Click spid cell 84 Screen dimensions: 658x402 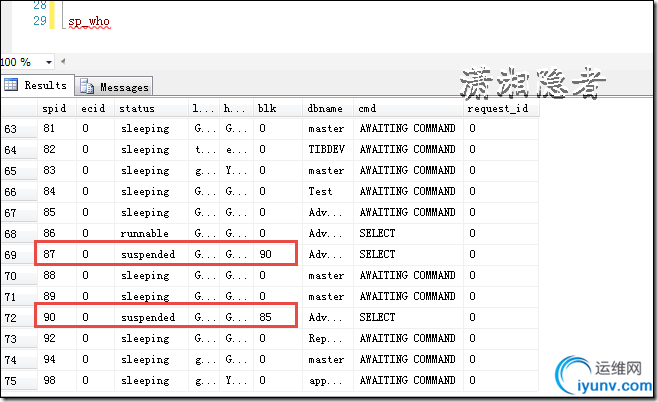tap(57, 191)
